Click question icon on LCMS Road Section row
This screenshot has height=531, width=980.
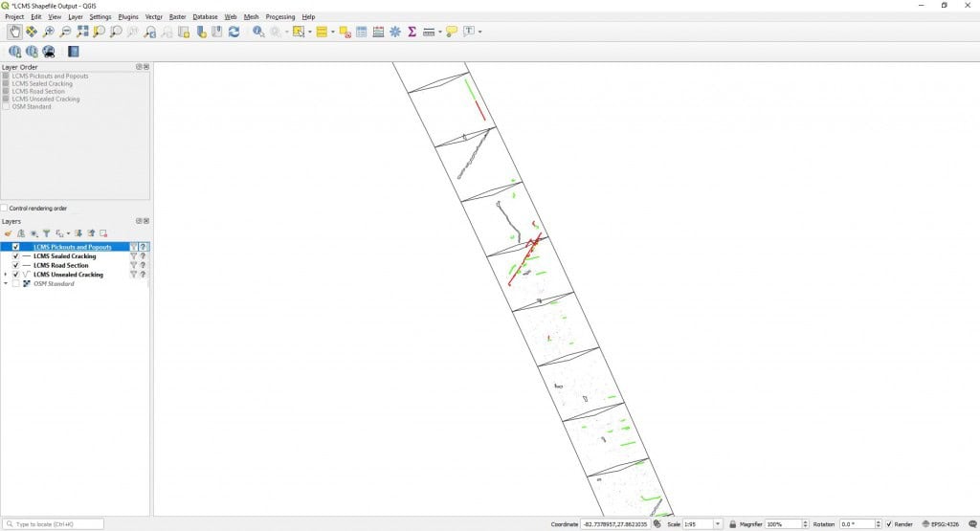coord(143,266)
